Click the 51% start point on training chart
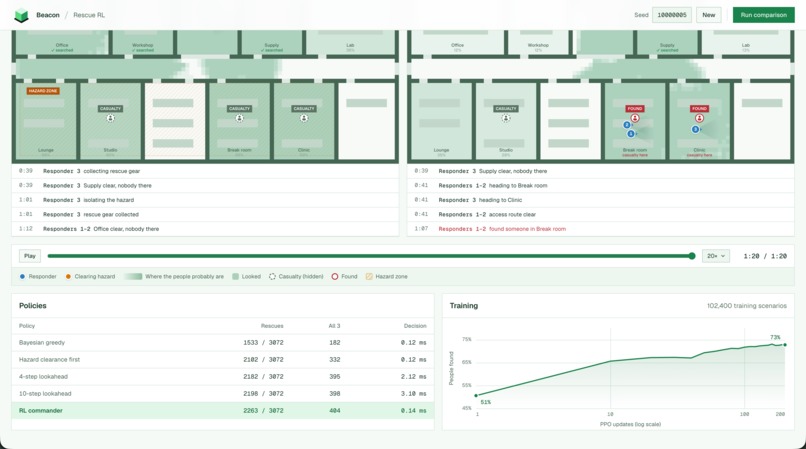Viewport: 806px width, 449px height. pos(476,396)
